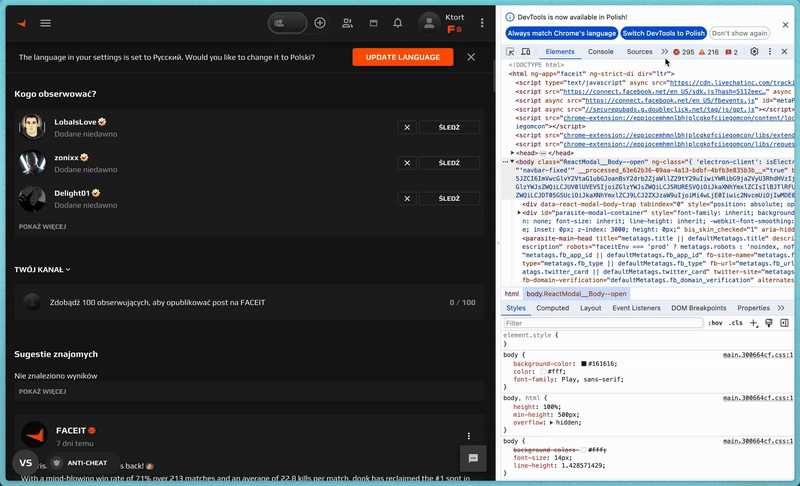
Task: Open the background-color #161616 swatch
Action: coord(584,364)
